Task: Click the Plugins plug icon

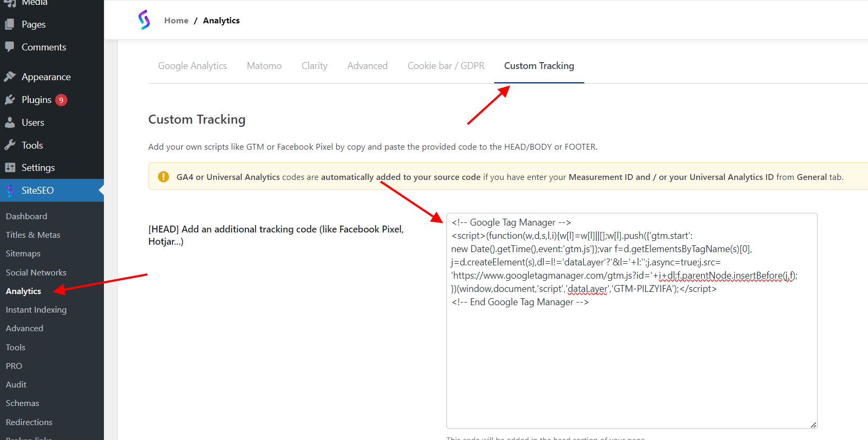Action: click(10, 99)
